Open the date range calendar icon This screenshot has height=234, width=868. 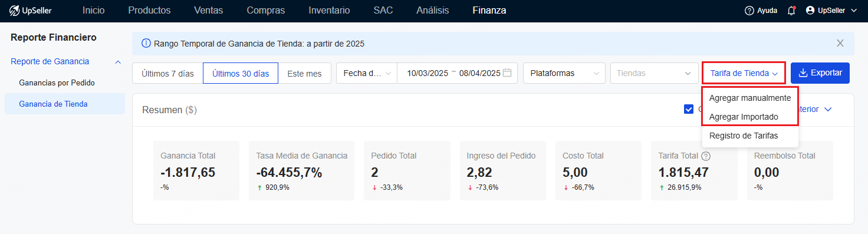pyautogui.click(x=507, y=73)
